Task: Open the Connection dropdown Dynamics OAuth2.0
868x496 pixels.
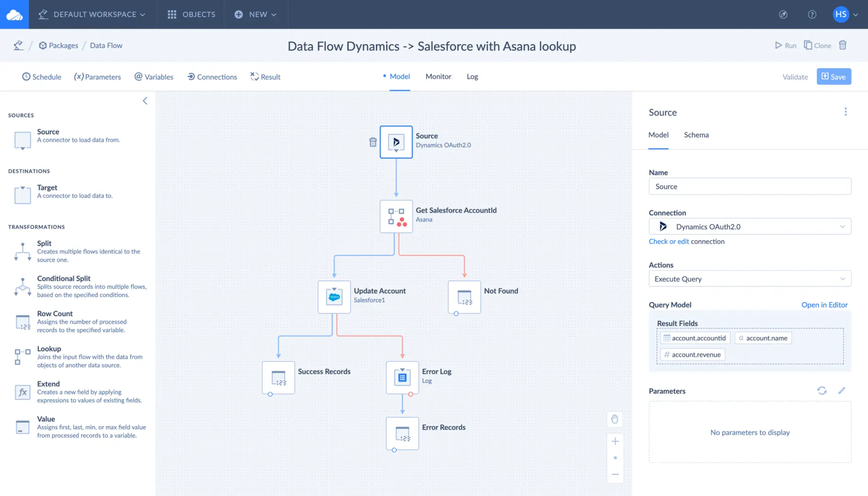Action: coord(750,226)
